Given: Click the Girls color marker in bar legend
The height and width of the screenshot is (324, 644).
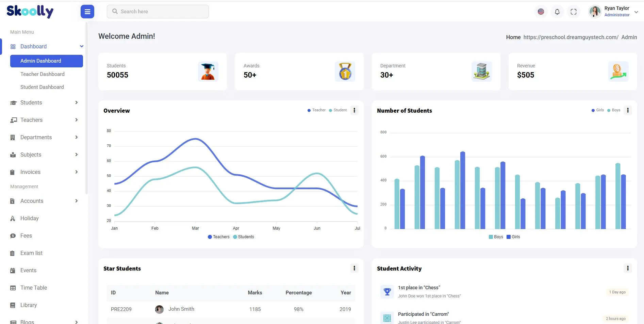Looking at the screenshot, I should [509, 237].
